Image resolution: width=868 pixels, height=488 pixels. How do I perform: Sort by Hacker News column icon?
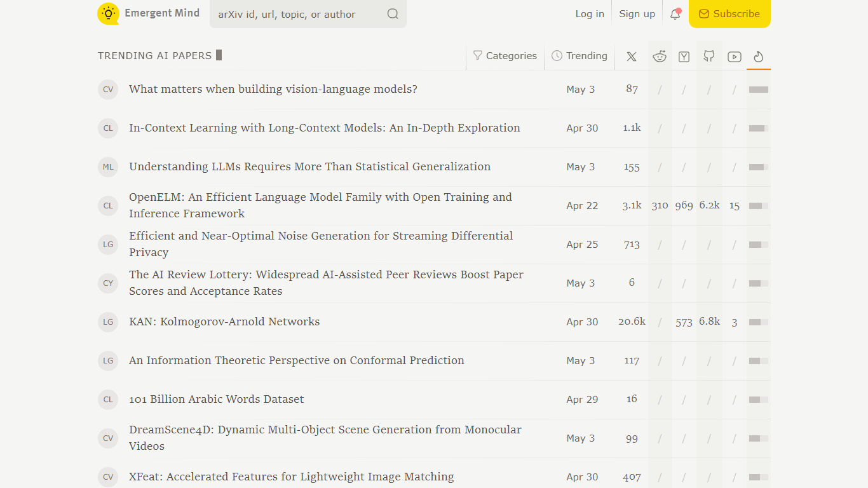684,57
